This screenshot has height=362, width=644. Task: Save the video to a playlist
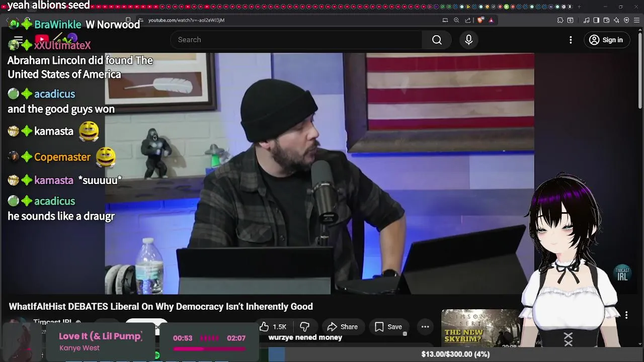pos(388,327)
